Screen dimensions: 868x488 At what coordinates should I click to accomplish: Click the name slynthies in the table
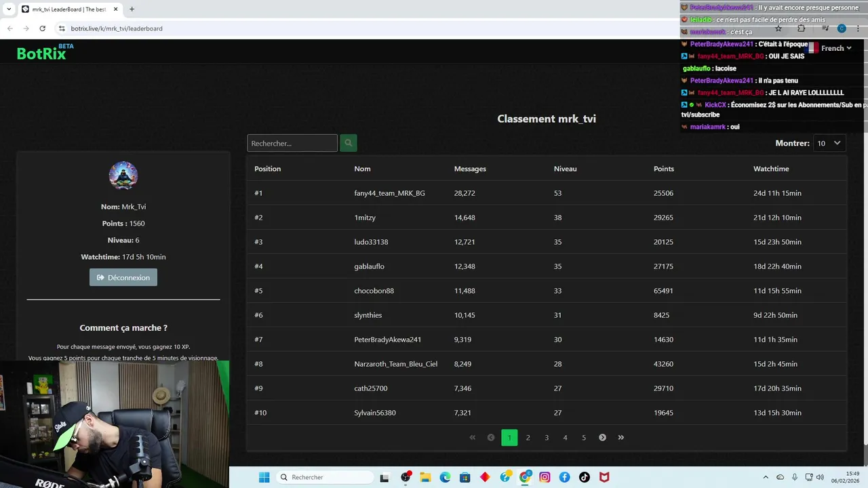[x=368, y=315]
